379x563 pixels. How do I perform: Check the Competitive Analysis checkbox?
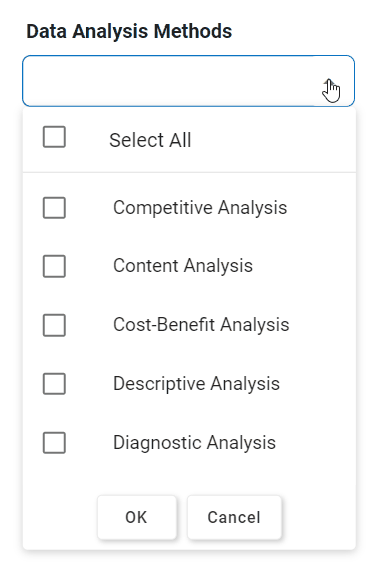(54, 208)
